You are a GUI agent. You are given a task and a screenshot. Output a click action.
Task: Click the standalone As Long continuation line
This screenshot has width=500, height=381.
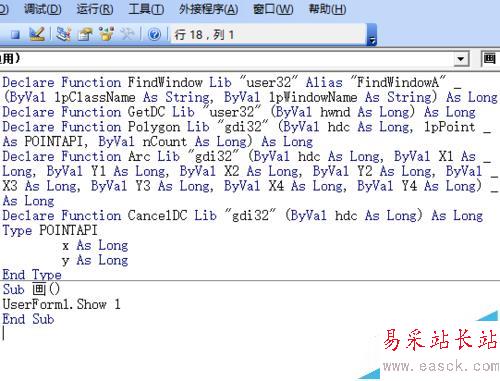[28, 201]
